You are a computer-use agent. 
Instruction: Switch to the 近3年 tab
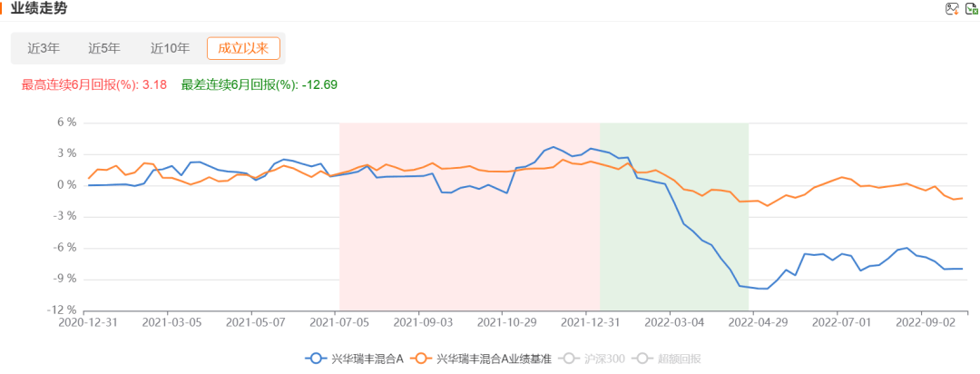tap(44, 48)
